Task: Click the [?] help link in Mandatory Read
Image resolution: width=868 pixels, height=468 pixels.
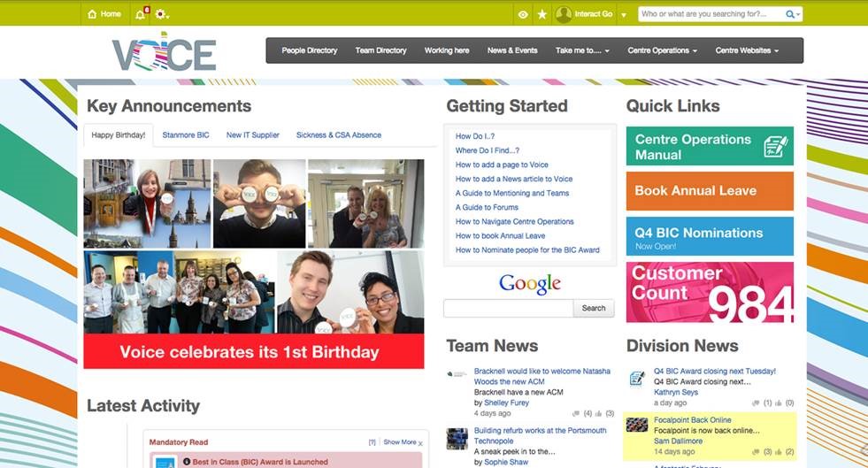Action: pyautogui.click(x=372, y=442)
